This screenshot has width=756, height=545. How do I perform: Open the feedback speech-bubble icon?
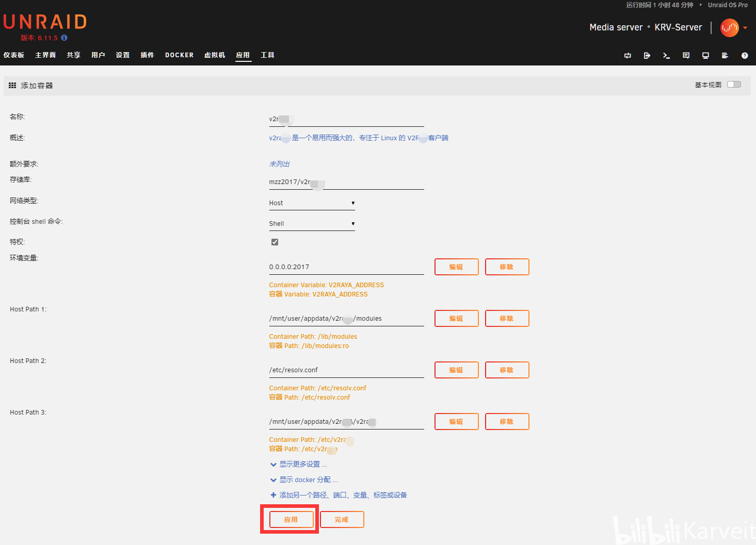[x=686, y=56]
